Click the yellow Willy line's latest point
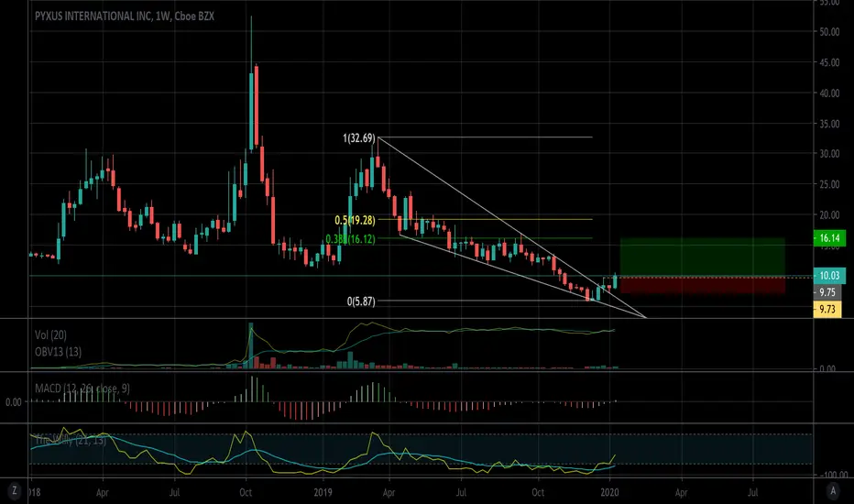Screen dimensions: 854x504 615,455
